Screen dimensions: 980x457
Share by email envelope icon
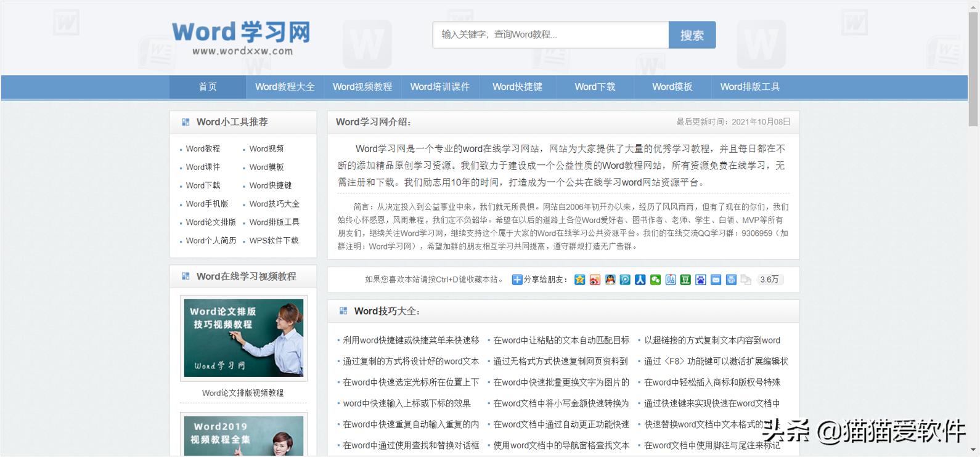click(x=716, y=280)
